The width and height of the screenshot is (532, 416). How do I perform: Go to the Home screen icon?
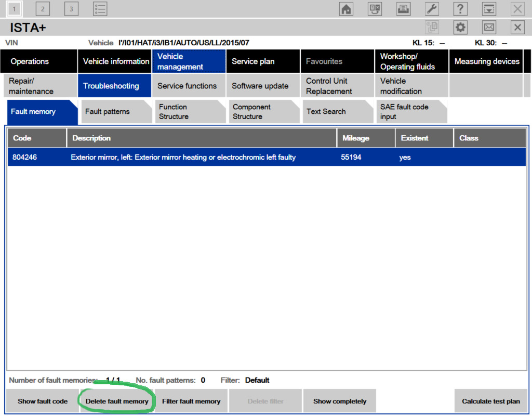point(347,9)
